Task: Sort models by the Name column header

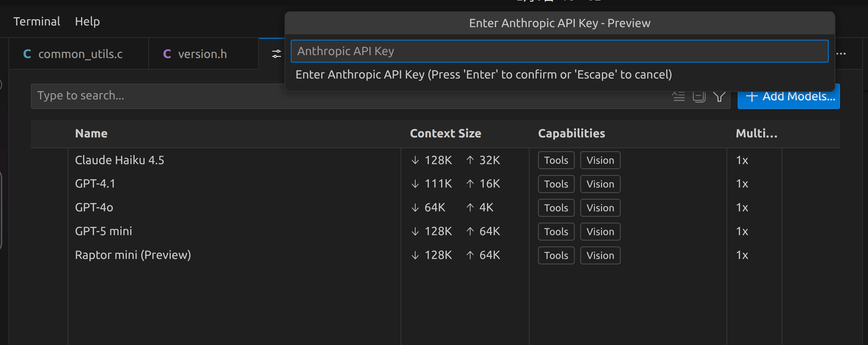Action: [91, 133]
